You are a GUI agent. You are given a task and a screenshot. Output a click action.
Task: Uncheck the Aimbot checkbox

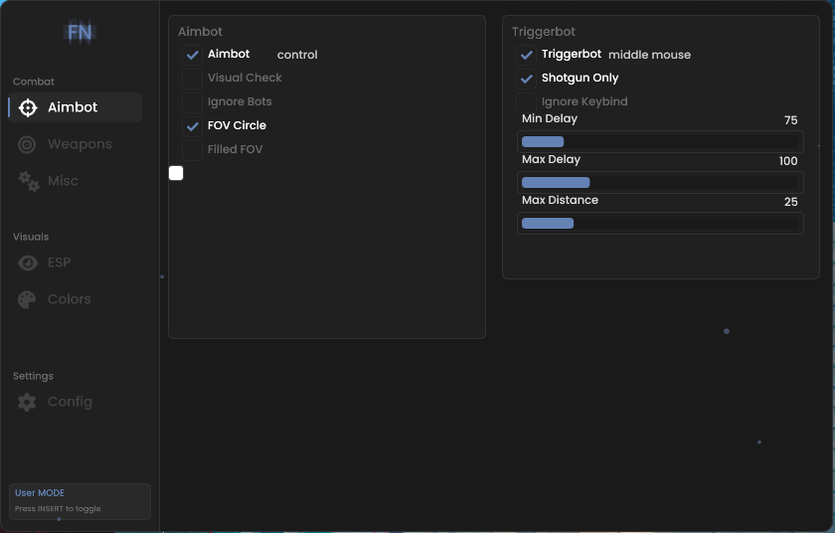click(192, 55)
